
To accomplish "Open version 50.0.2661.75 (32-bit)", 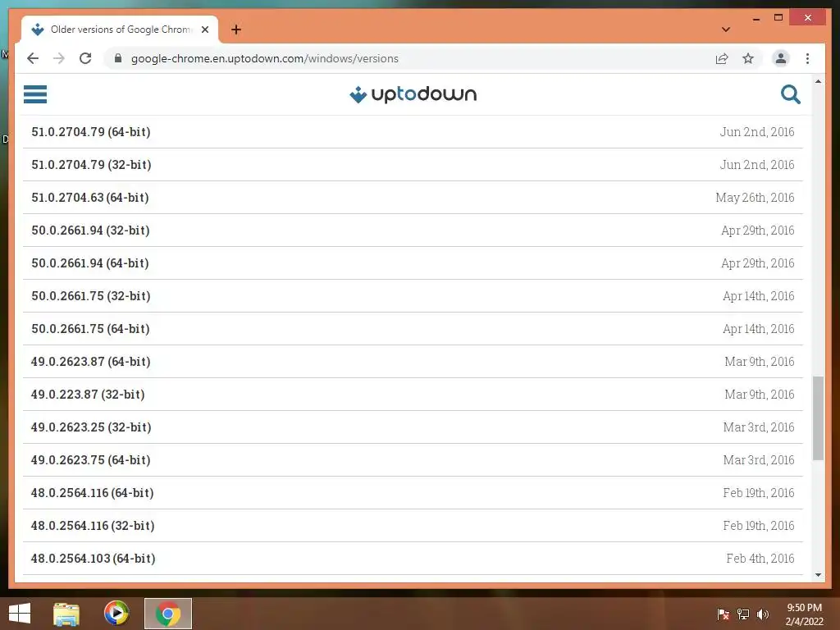I will pos(413,295).
